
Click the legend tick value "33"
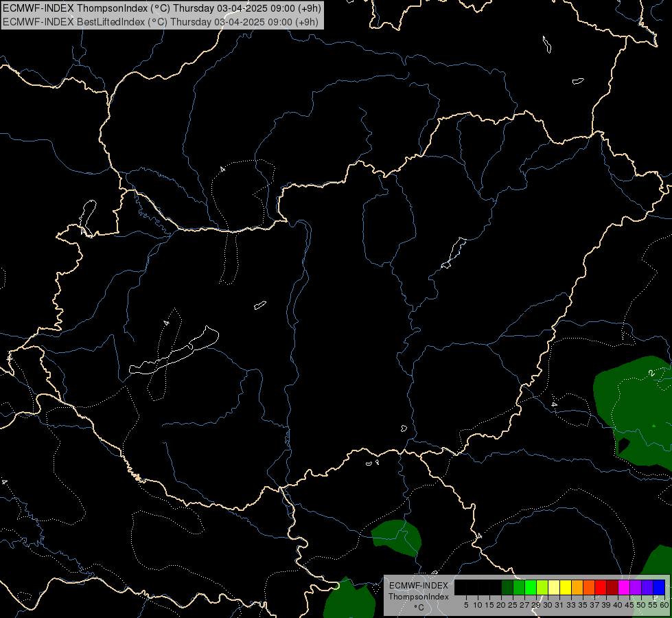[571, 605]
